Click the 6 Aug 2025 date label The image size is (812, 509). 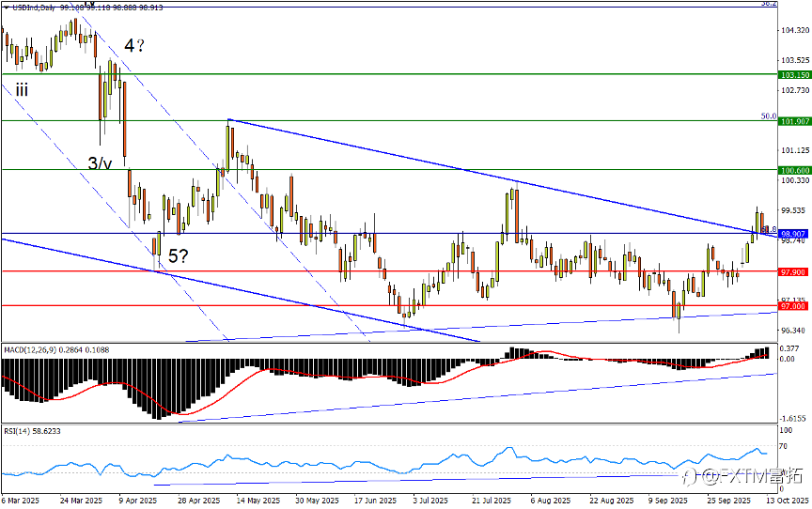(551, 501)
